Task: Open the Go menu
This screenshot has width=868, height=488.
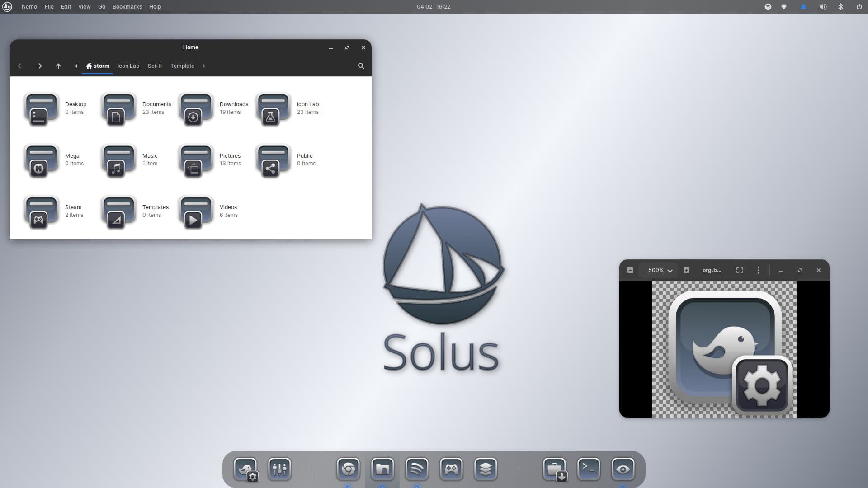Action: tap(102, 7)
